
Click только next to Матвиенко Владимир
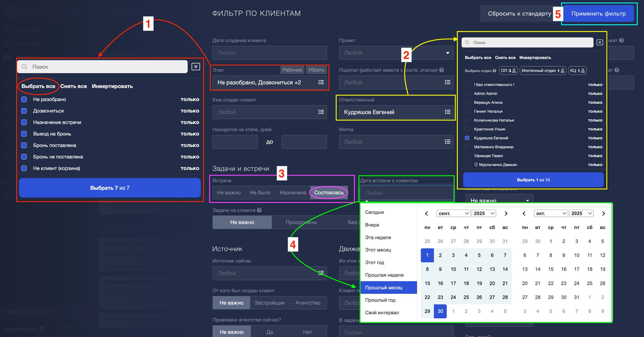(595, 147)
